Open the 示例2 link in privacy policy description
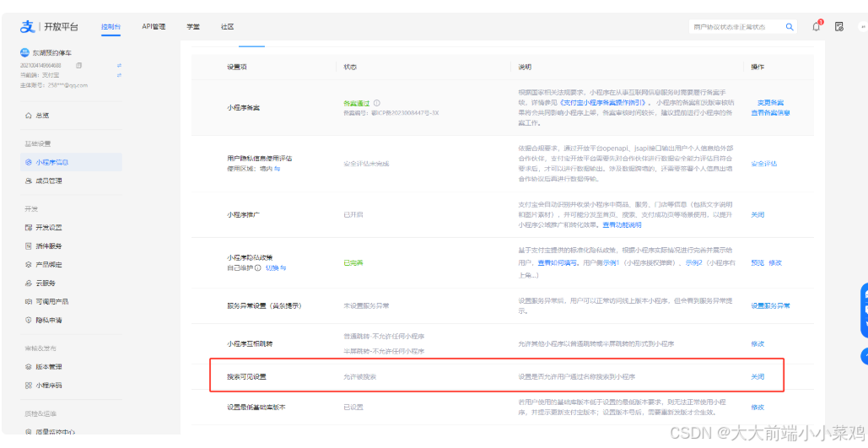 pyautogui.click(x=693, y=263)
